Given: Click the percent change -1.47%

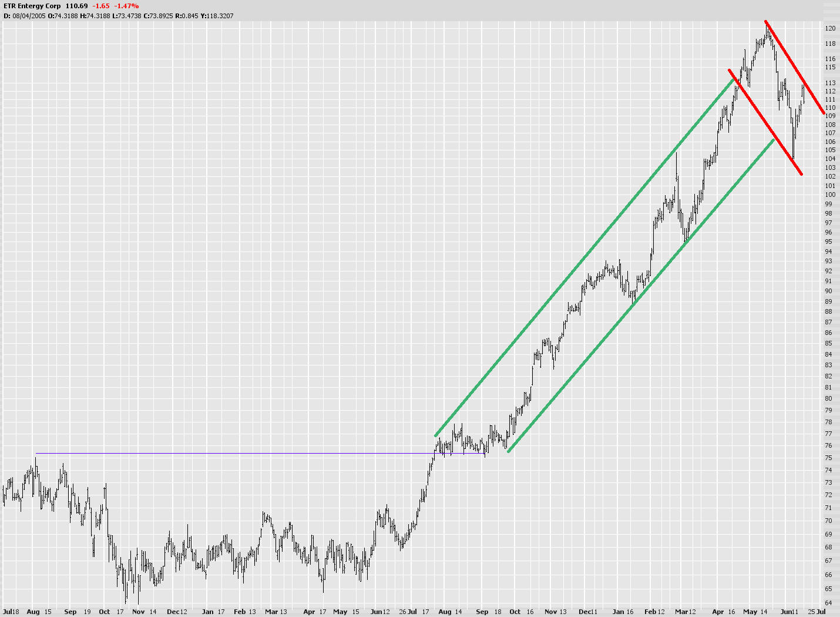Looking at the screenshot, I should click(x=127, y=6).
